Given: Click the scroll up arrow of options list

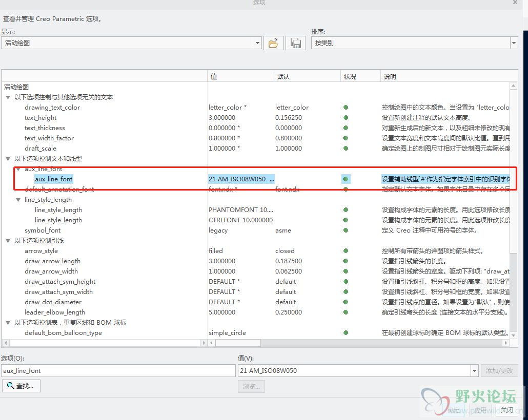Looking at the screenshot, I should coord(513,86).
